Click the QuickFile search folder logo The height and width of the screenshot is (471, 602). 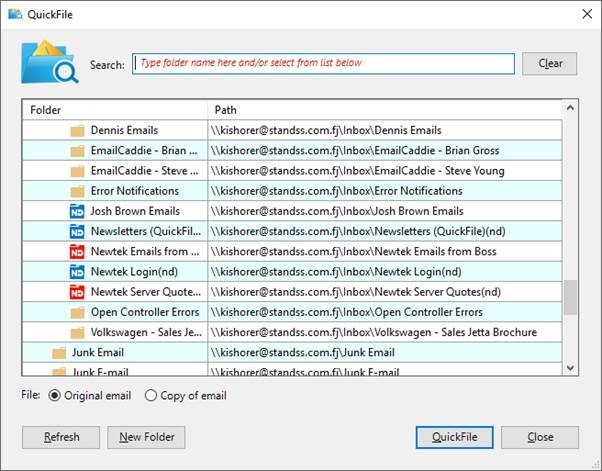click(x=50, y=62)
